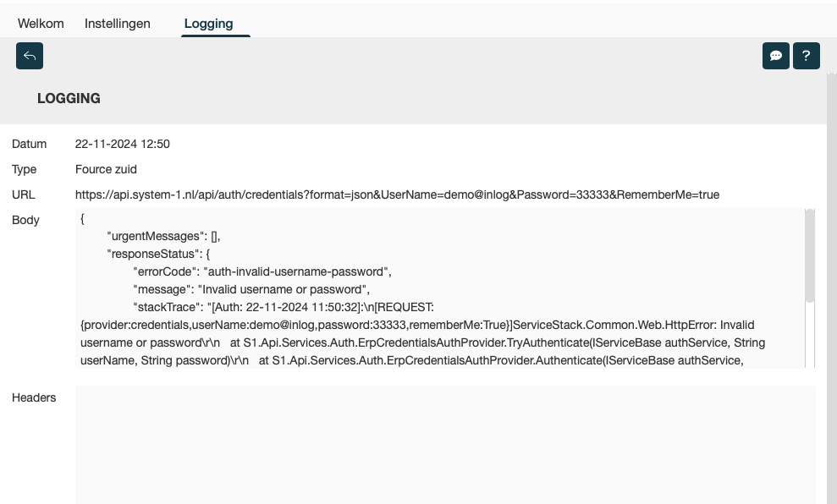Image resolution: width=837 pixels, height=504 pixels.
Task: Click the Body field label
Action: coord(26,220)
